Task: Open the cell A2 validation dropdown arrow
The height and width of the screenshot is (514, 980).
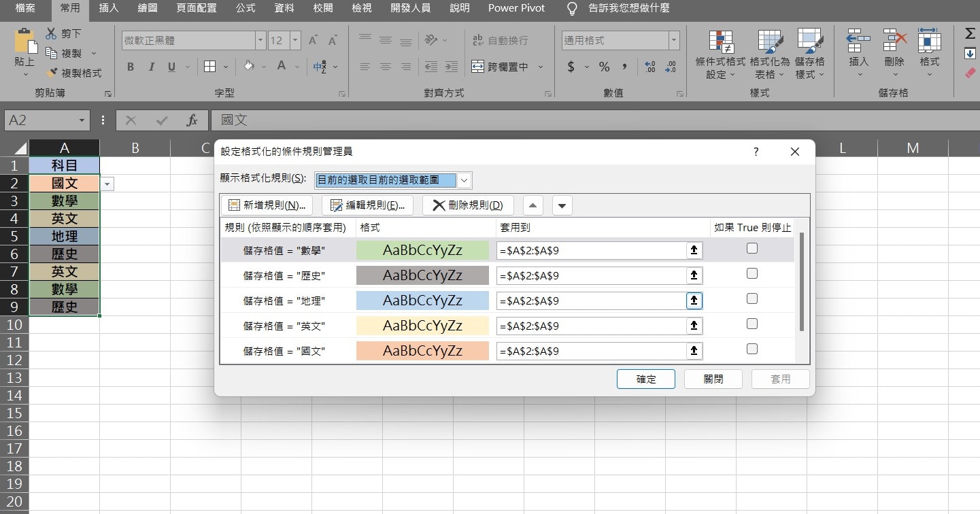Action: (107, 184)
